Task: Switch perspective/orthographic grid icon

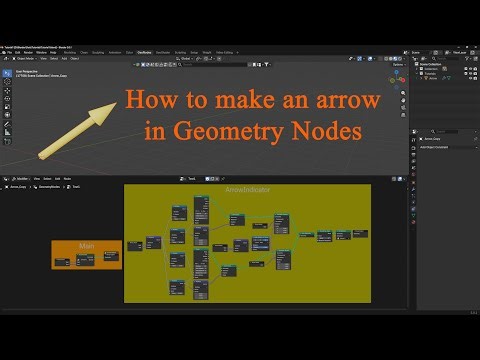Action: (x=403, y=115)
